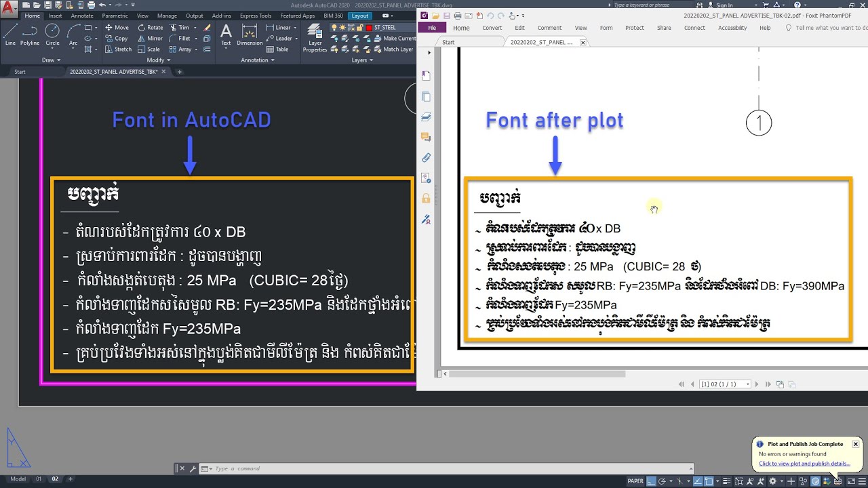Switch to the Output ribbon tab

[195, 16]
